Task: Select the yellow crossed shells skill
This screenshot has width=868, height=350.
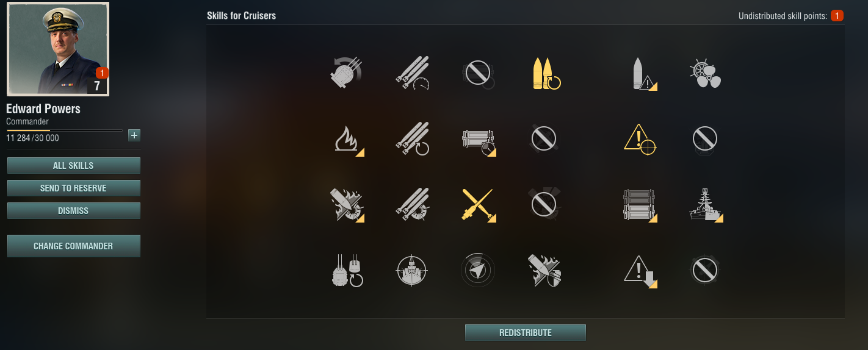Action: click(x=479, y=205)
